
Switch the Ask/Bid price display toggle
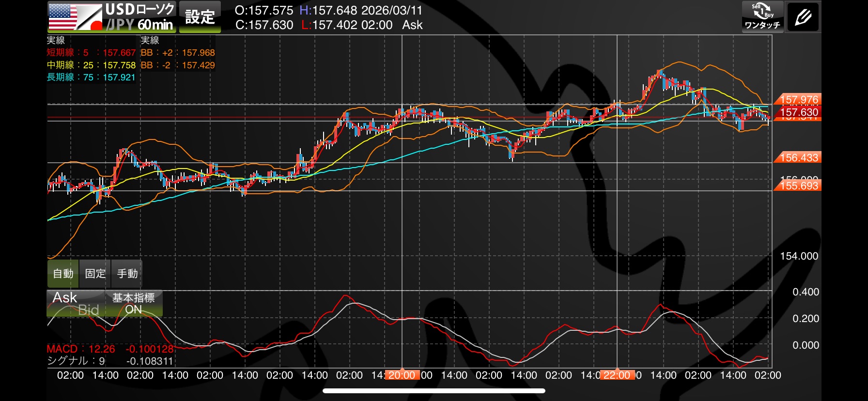click(76, 304)
